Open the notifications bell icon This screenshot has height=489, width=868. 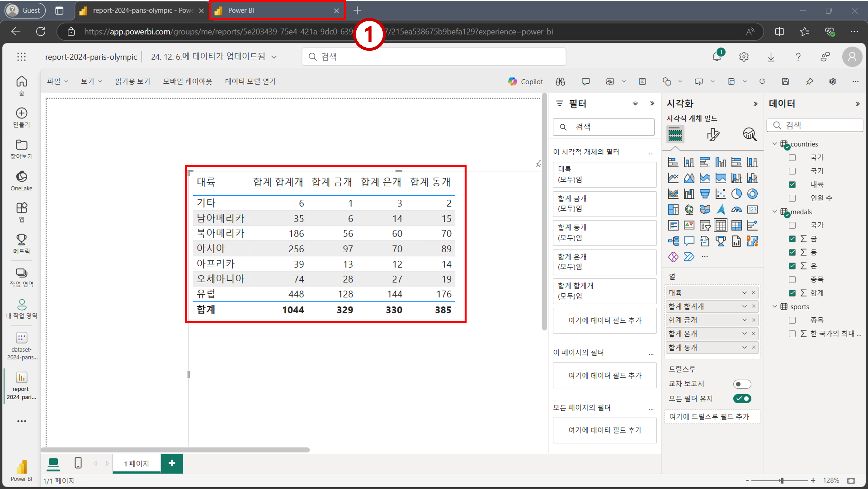pyautogui.click(x=717, y=57)
